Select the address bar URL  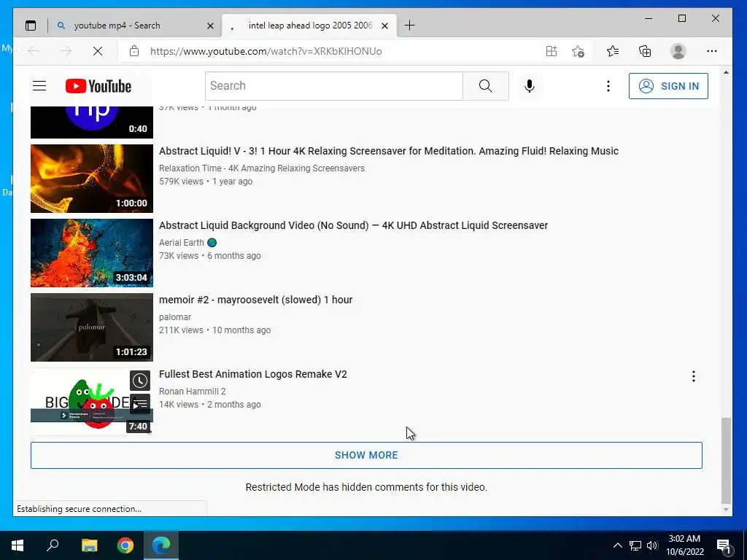pyautogui.click(x=266, y=51)
